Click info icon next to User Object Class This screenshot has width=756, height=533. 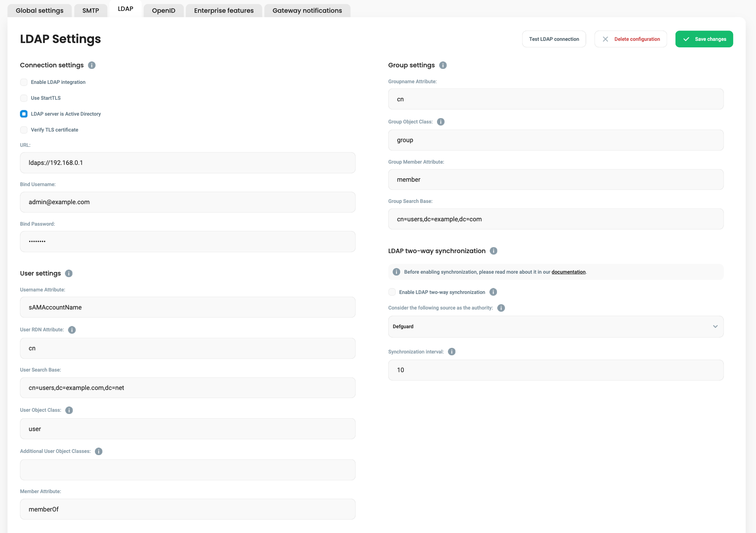(x=69, y=410)
